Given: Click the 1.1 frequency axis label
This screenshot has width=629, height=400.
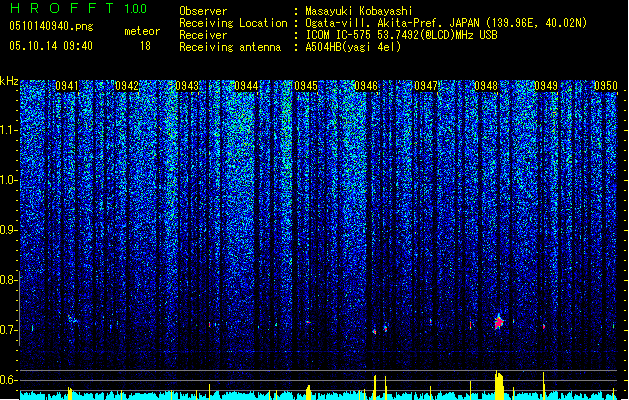Looking at the screenshot, I should point(8,130).
